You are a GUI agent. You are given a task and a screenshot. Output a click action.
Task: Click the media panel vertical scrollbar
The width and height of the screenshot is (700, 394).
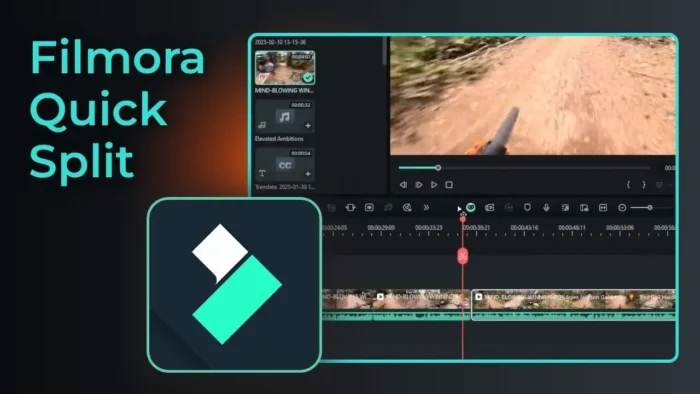click(x=383, y=51)
